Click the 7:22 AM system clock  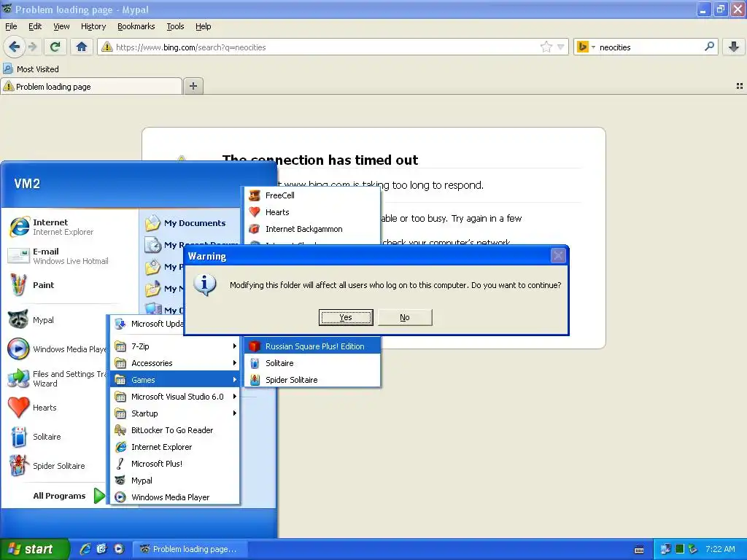coord(720,549)
